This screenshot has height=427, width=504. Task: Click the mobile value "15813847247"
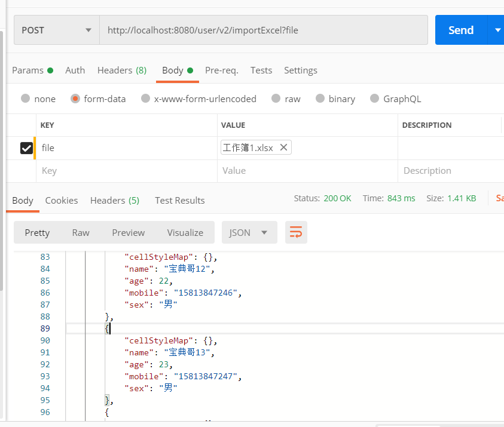click(x=206, y=376)
